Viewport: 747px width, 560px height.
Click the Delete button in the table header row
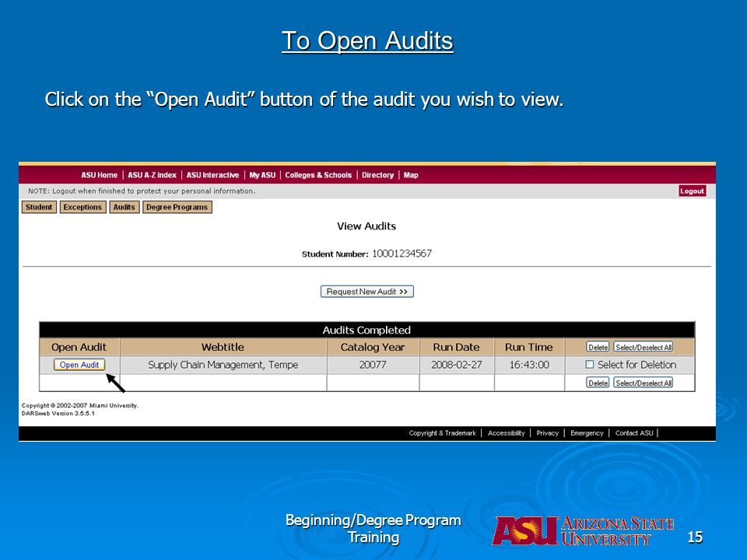pyautogui.click(x=598, y=347)
